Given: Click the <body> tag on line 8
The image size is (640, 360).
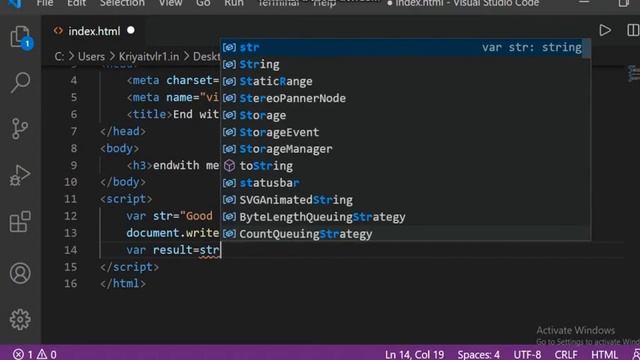Looking at the screenshot, I should coord(120,148).
